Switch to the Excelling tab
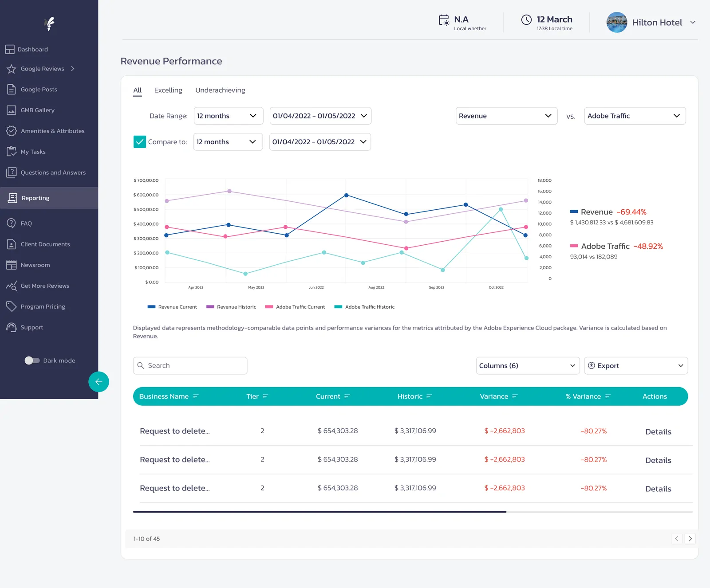 (x=168, y=90)
